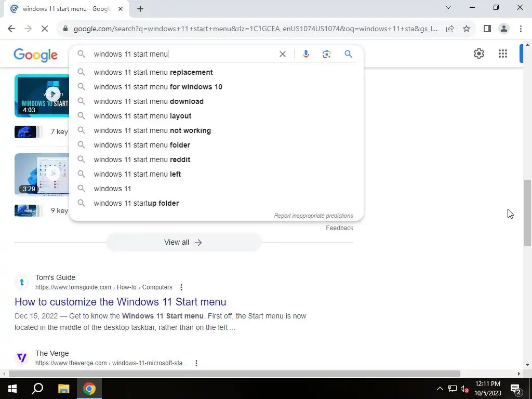
Task: Click the browser forward arrow
Action: pos(28,29)
